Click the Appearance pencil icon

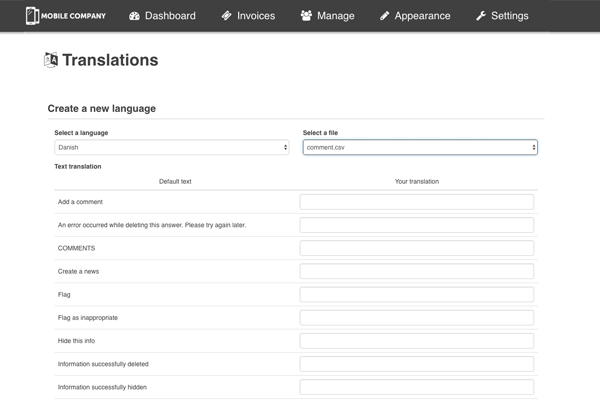(x=385, y=16)
